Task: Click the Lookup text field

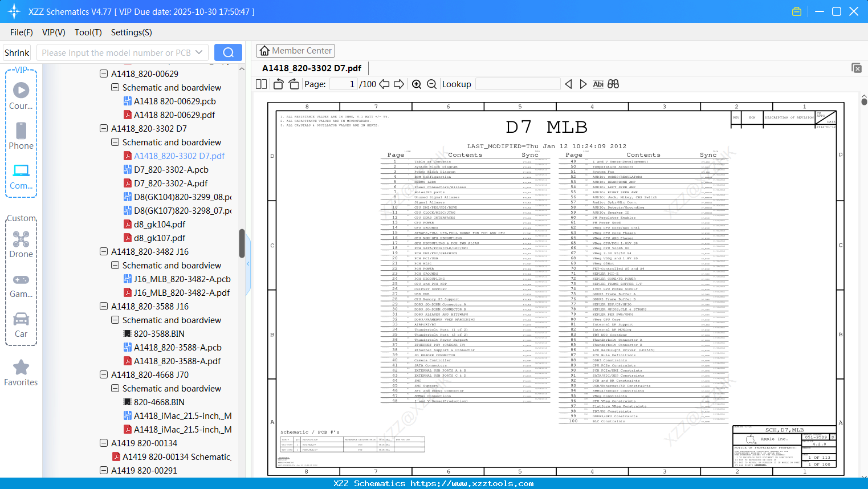Action: [517, 84]
